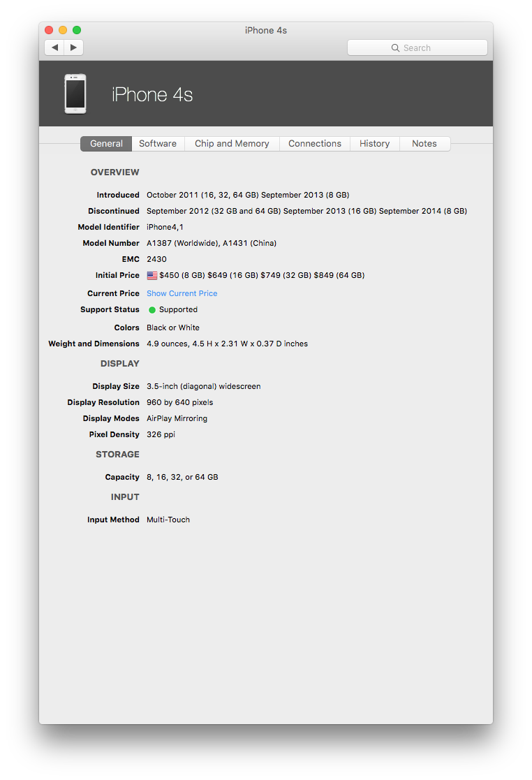Click the Model Identifier label
This screenshot has width=532, height=780.
click(x=109, y=228)
